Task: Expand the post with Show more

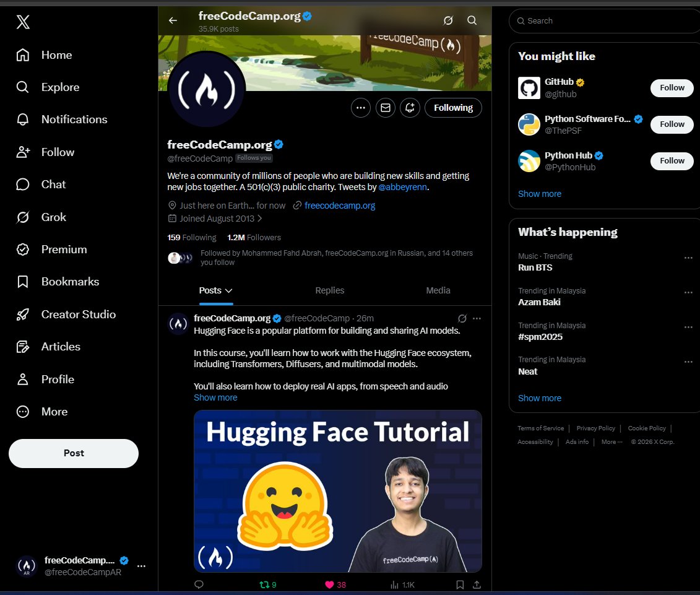Action: tap(215, 397)
